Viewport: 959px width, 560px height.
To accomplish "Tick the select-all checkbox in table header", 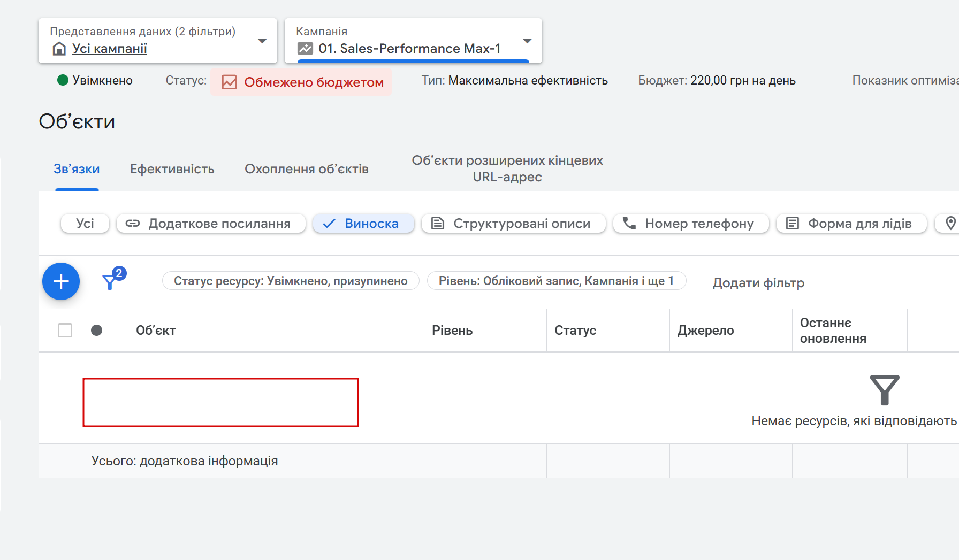I will (x=65, y=331).
